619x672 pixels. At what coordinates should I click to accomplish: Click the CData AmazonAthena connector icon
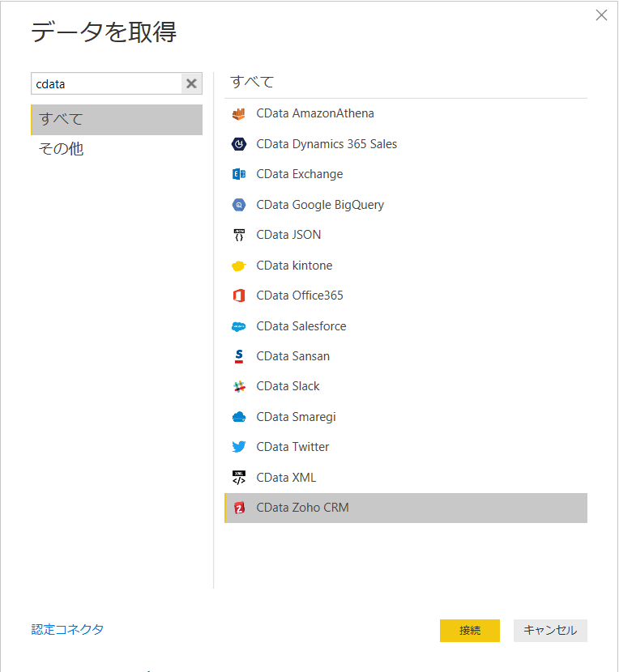coord(239,114)
